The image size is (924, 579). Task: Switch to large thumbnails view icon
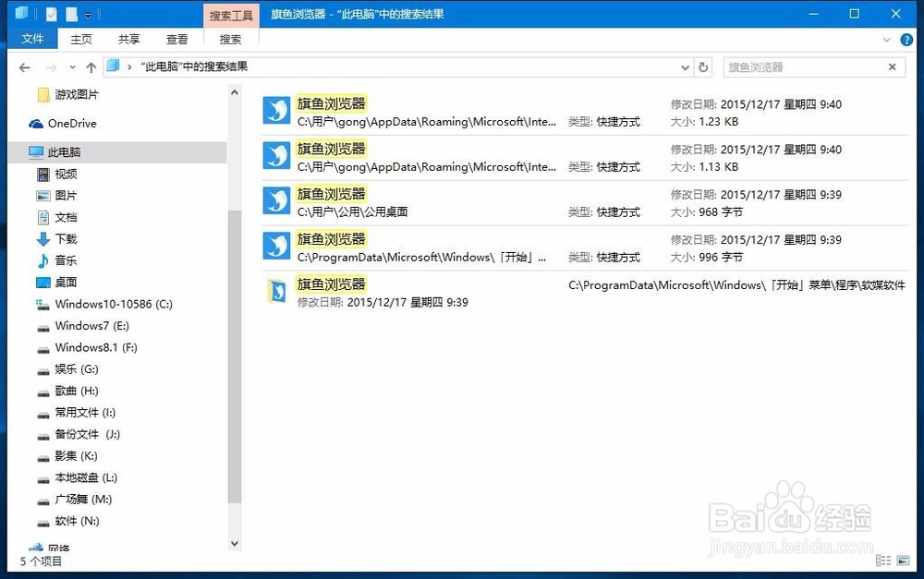click(x=903, y=561)
